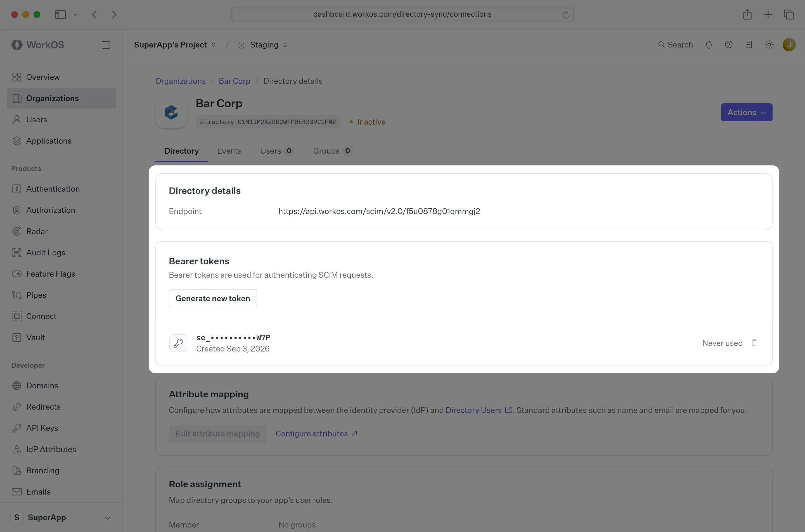Click the 'Never used' token status
Image resolution: width=805 pixels, height=532 pixels.
tap(723, 343)
